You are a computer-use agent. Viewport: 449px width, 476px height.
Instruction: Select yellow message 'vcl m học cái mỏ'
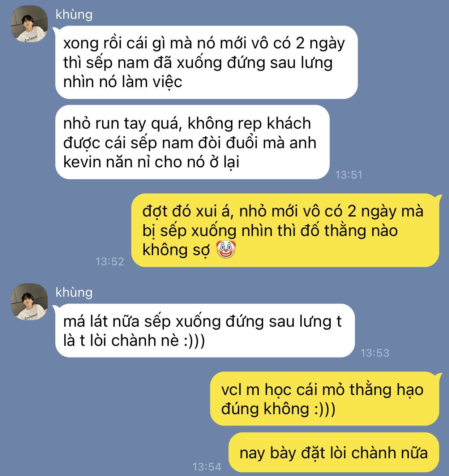click(x=325, y=399)
